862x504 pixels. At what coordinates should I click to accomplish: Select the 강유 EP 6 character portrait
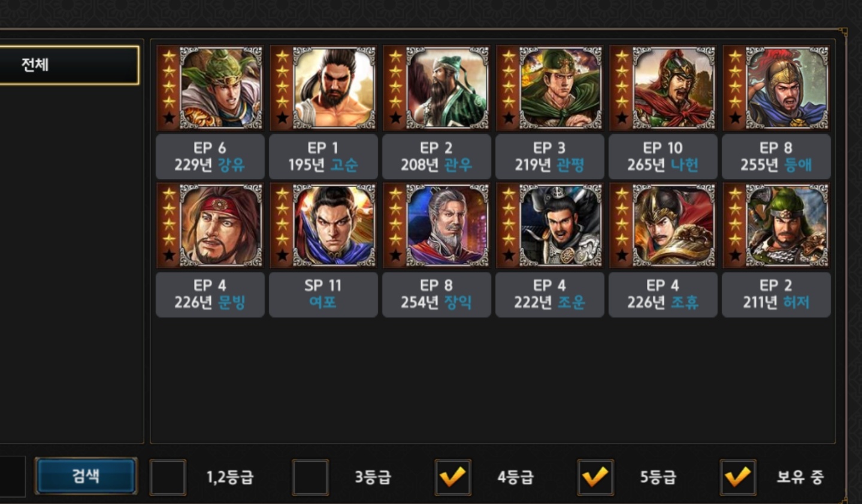pos(210,88)
